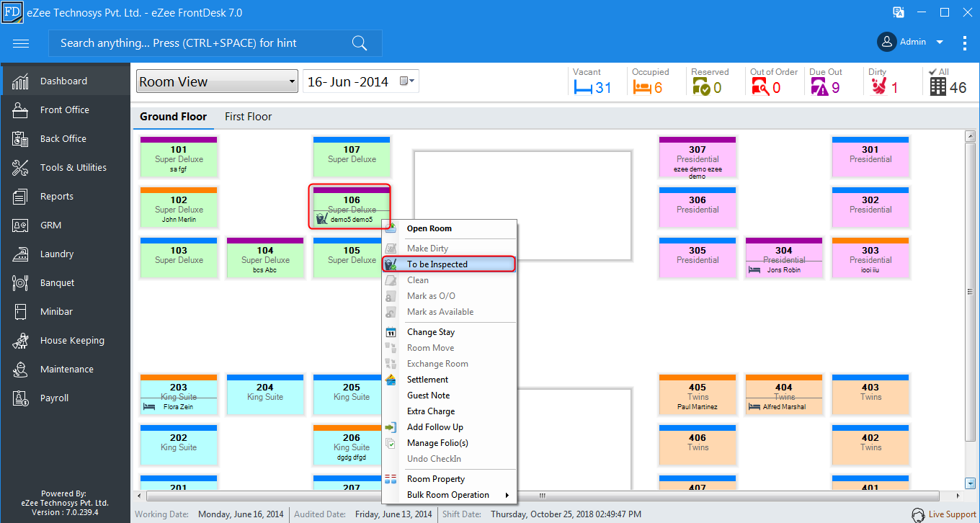Image resolution: width=980 pixels, height=523 pixels.
Task: Select room 307 Presidential card
Action: tap(698, 157)
